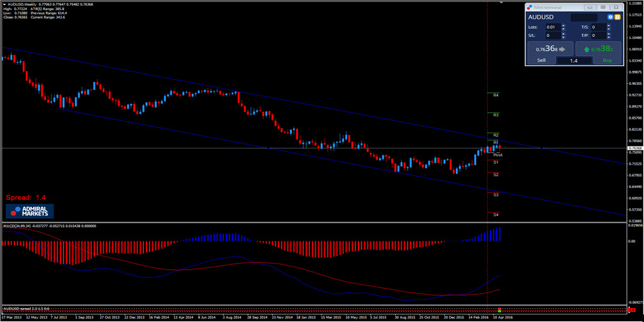Minimize the Mini terminal window
This screenshot has width=644, height=322.
pyautogui.click(x=589, y=7)
